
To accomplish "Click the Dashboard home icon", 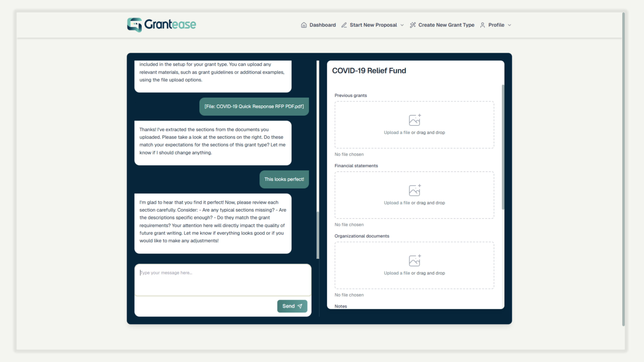I will (x=304, y=25).
